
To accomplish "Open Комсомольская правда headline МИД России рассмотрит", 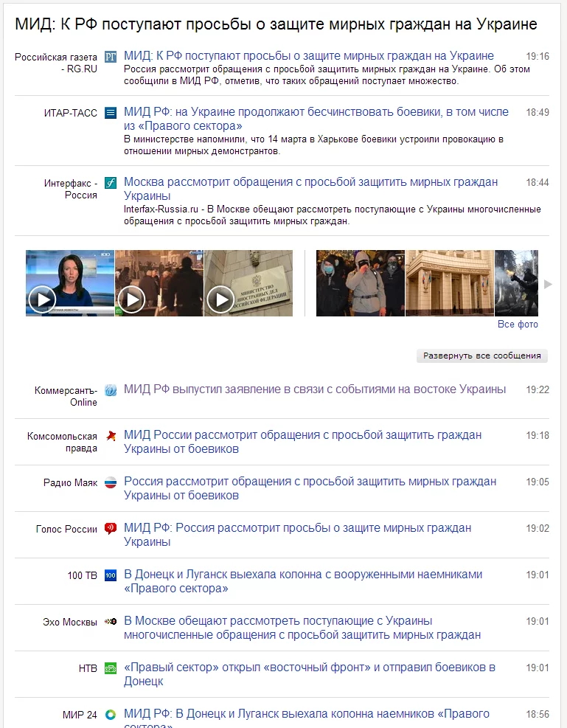I will [x=302, y=442].
